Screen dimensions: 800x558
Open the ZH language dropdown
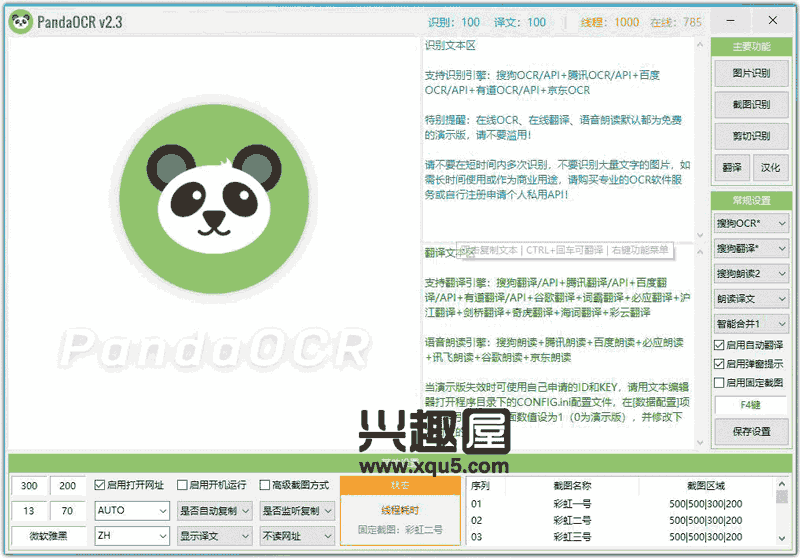coord(132,536)
